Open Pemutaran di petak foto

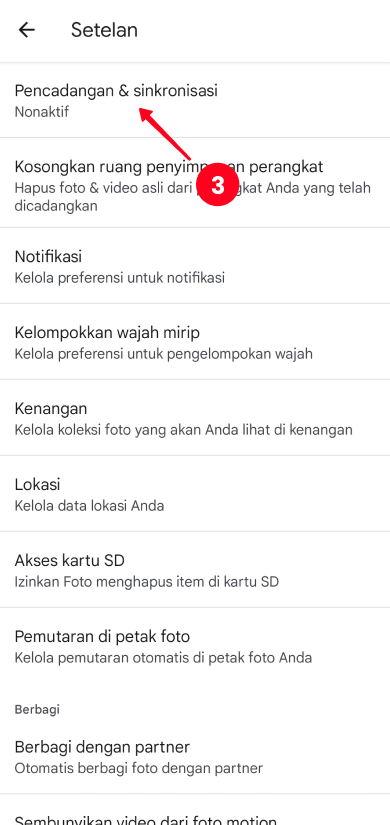coord(195,646)
